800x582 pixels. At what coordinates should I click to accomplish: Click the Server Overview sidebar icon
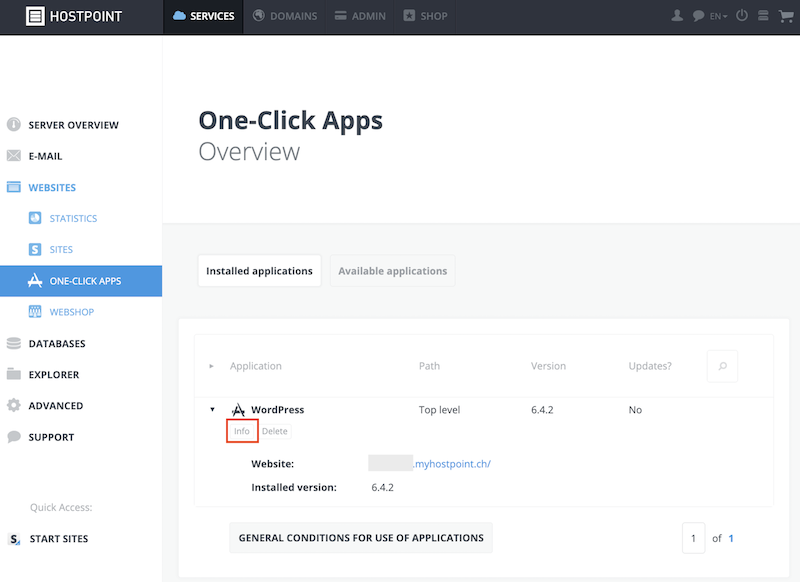14,124
